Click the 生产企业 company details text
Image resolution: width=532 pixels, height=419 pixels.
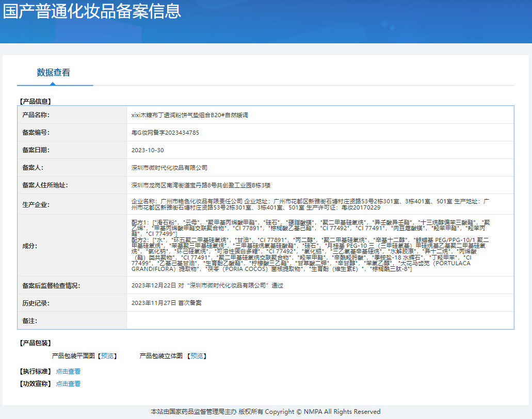click(310, 204)
